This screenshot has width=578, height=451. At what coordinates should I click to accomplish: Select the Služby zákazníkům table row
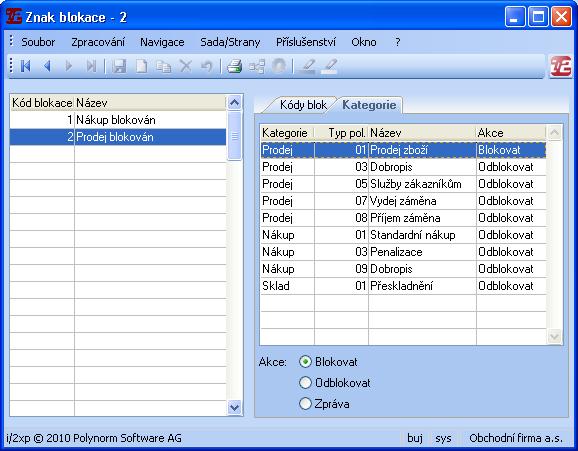[x=403, y=184]
